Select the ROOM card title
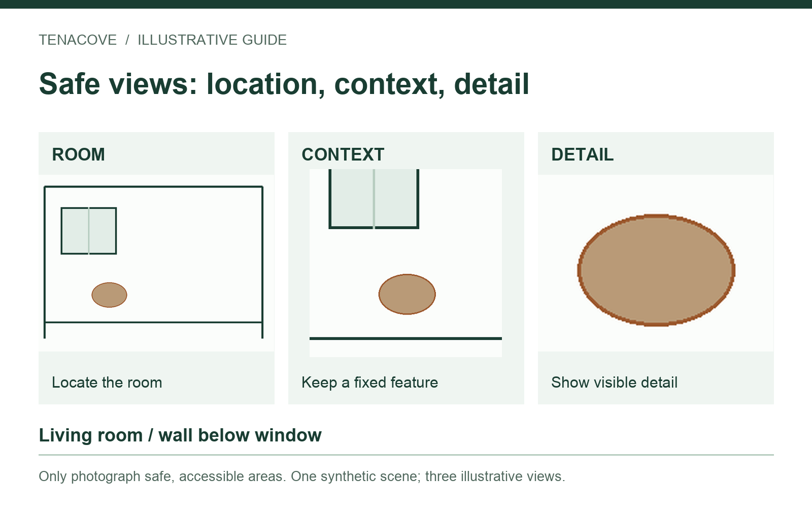Image resolution: width=812 pixels, height=508 pixels. tap(79, 154)
